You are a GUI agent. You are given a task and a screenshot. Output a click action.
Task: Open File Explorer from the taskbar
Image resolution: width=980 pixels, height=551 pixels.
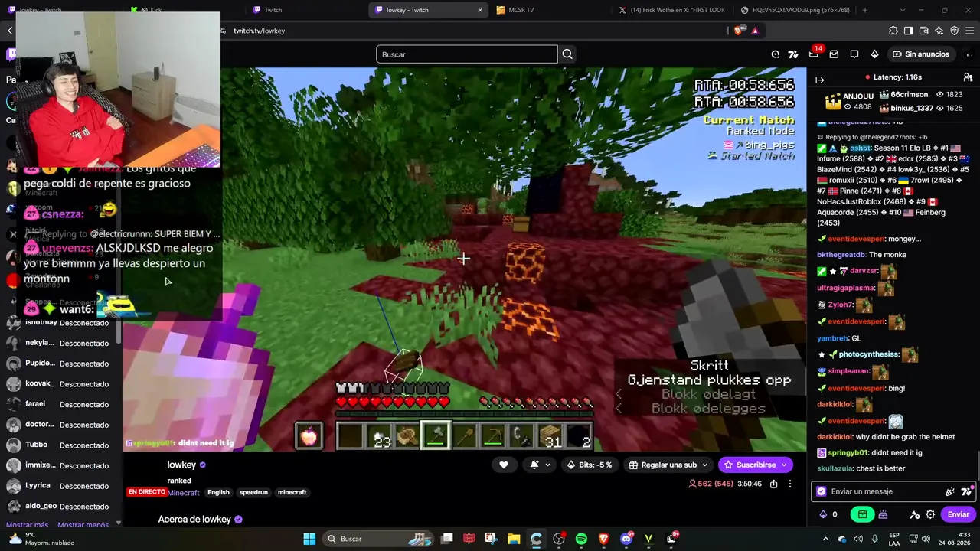click(x=513, y=539)
